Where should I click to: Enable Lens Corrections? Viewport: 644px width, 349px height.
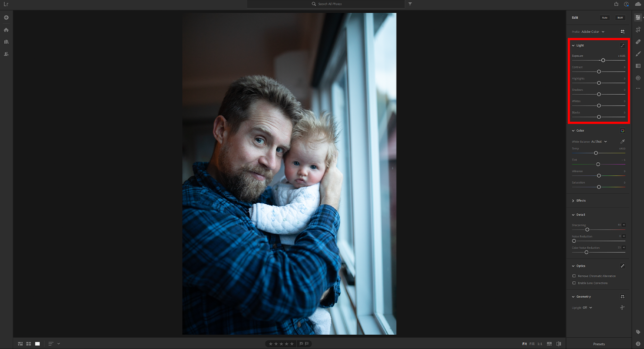coord(574,283)
